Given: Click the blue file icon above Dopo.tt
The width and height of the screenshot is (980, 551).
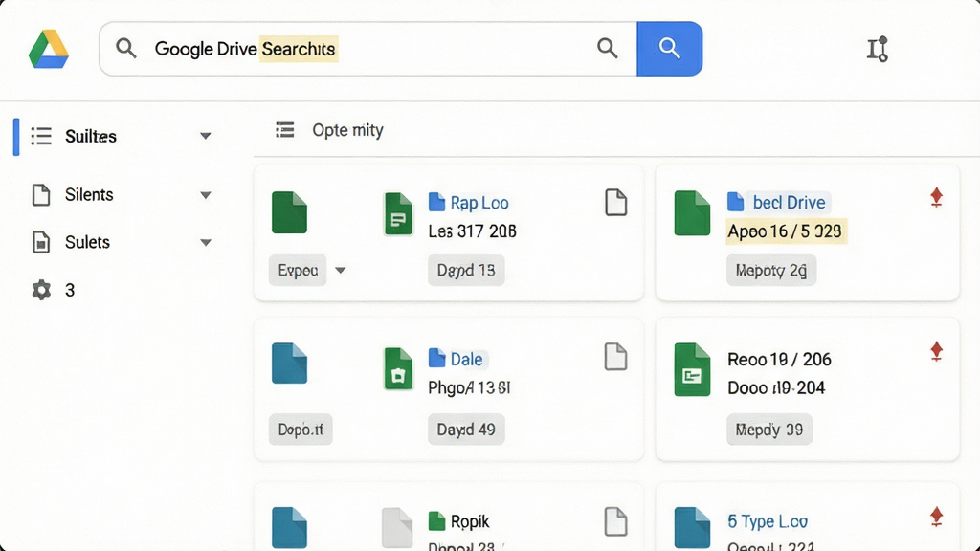Looking at the screenshot, I should pyautogui.click(x=289, y=363).
